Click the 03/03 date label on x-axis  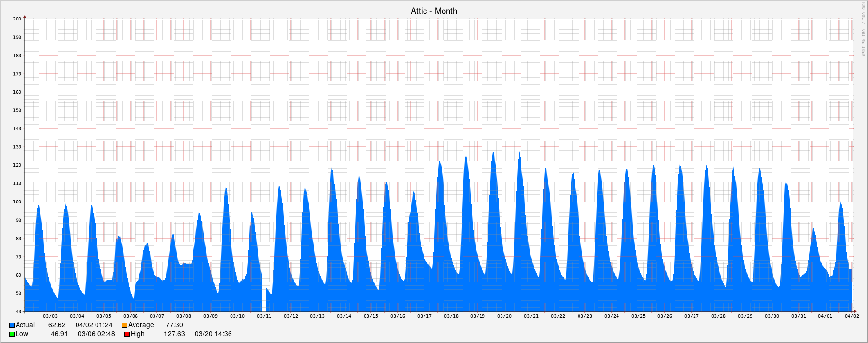pyautogui.click(x=50, y=316)
